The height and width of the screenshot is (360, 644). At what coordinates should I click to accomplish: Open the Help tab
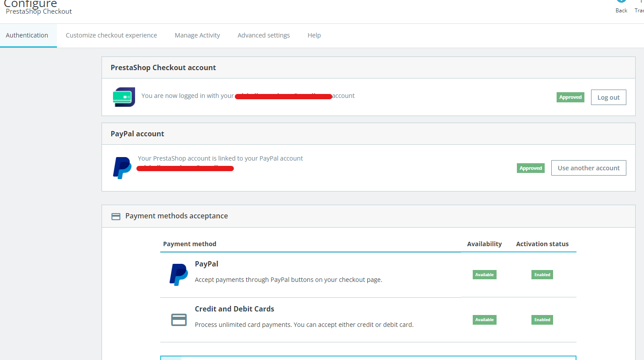click(314, 35)
